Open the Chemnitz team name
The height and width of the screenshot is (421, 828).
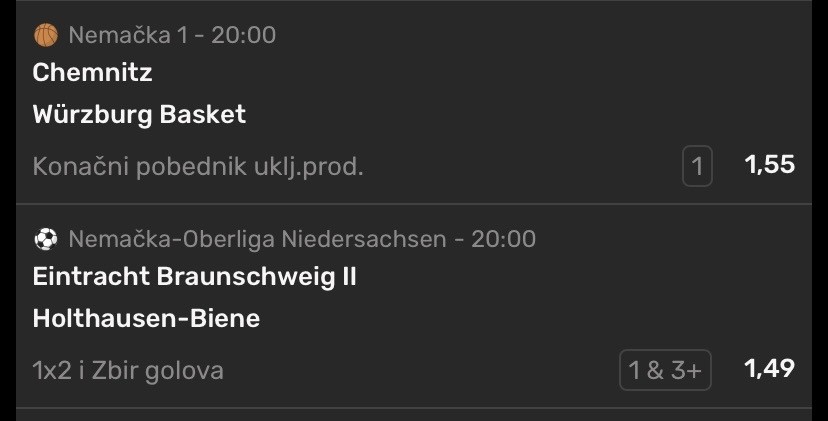(x=92, y=72)
